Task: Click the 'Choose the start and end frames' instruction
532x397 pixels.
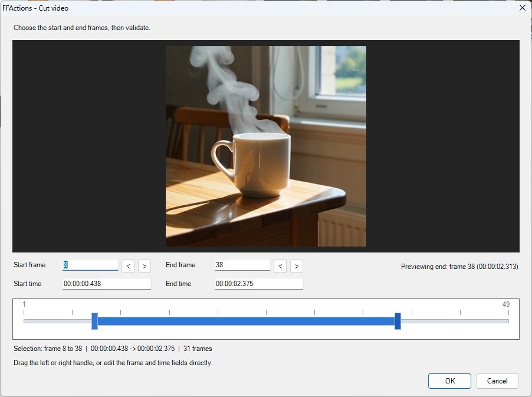Action: [x=82, y=28]
